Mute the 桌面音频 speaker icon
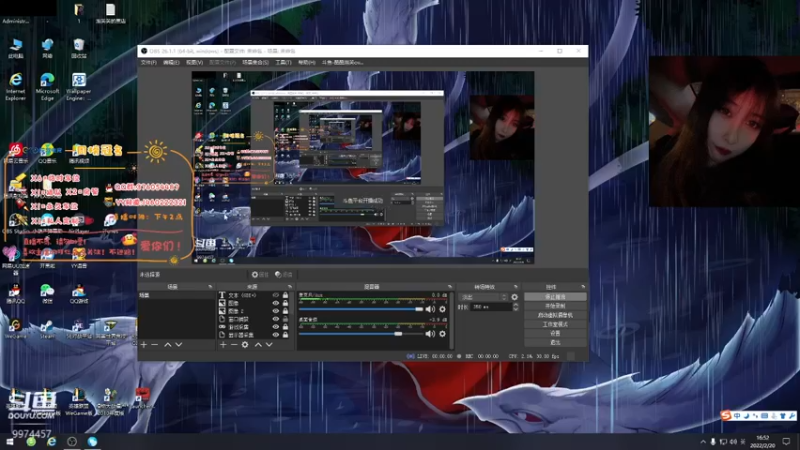800x450 pixels. point(431,334)
